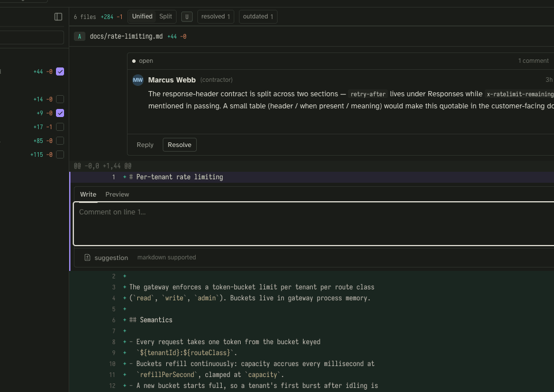Viewport: 554px width, 392px height.
Task: Focus the Comment on line 1 text area
Action: click(314, 224)
